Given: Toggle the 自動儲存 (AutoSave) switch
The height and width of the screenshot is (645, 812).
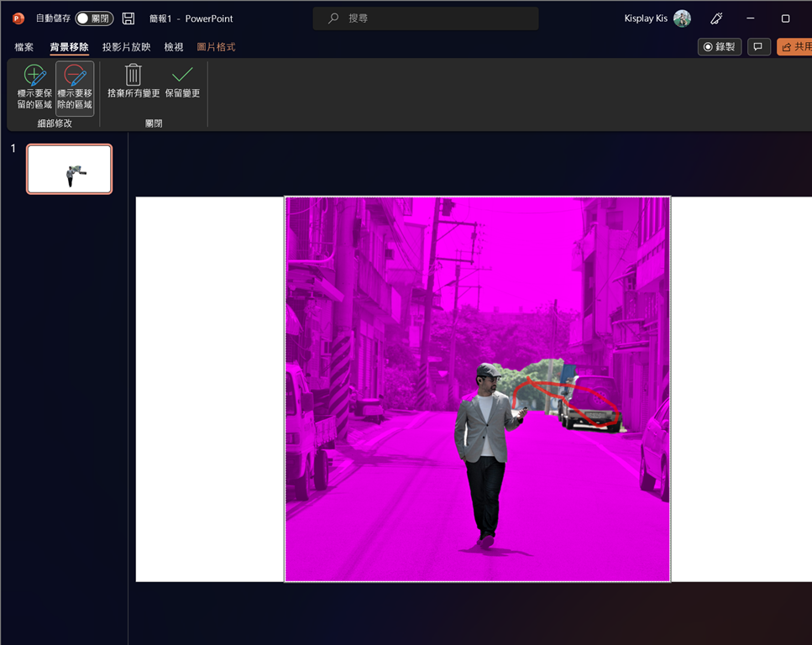Looking at the screenshot, I should (x=94, y=18).
